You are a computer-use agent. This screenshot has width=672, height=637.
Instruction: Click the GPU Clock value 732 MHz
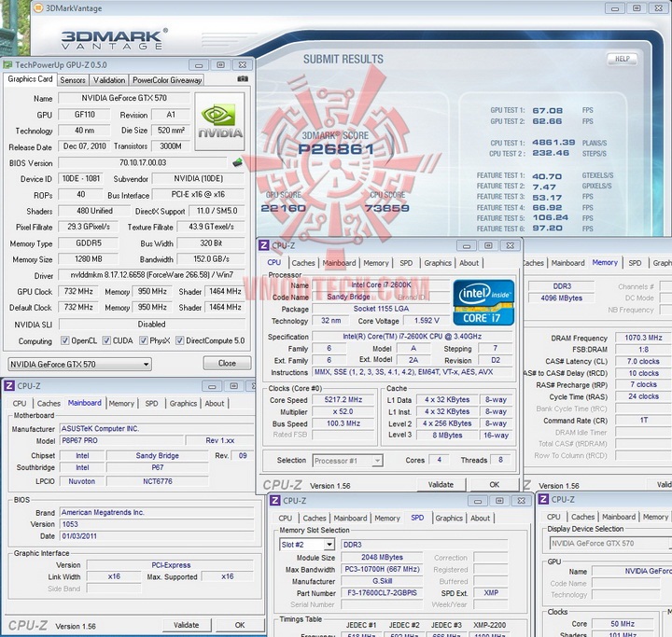click(x=78, y=291)
